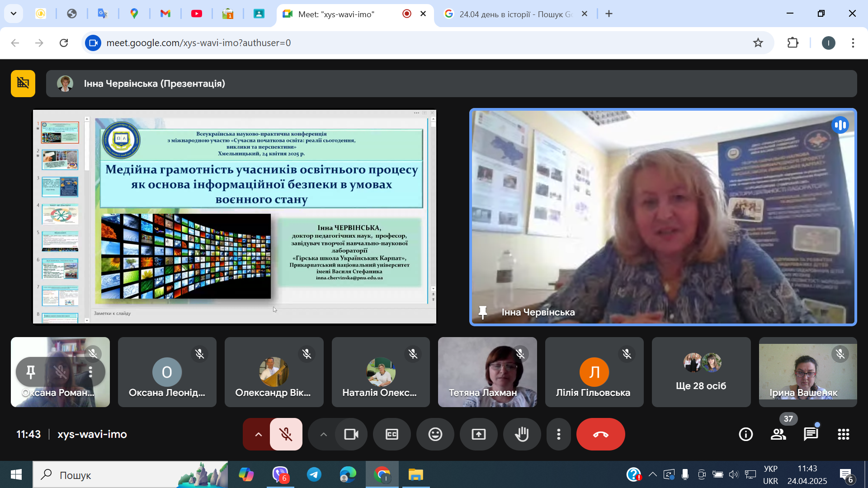868x488 pixels.
Task: Expand audio settings arrow beside microphone
Action: (x=258, y=434)
